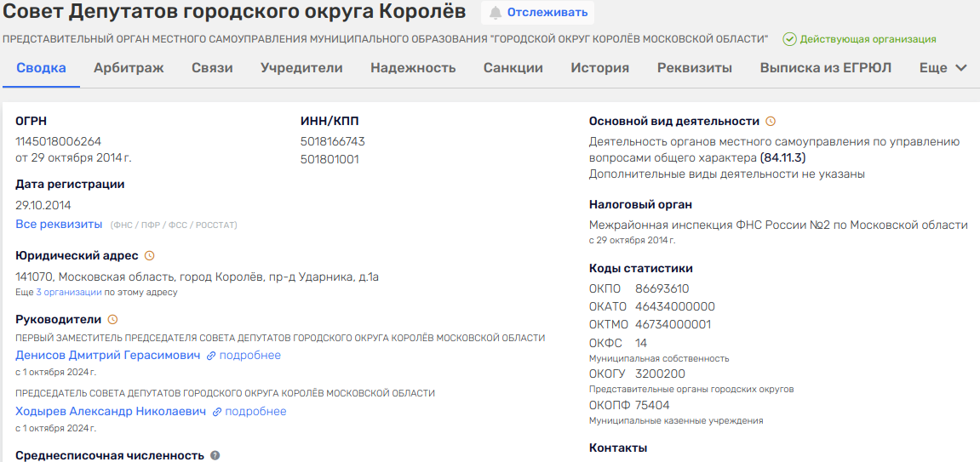Select the Санкции tab

[x=513, y=68]
